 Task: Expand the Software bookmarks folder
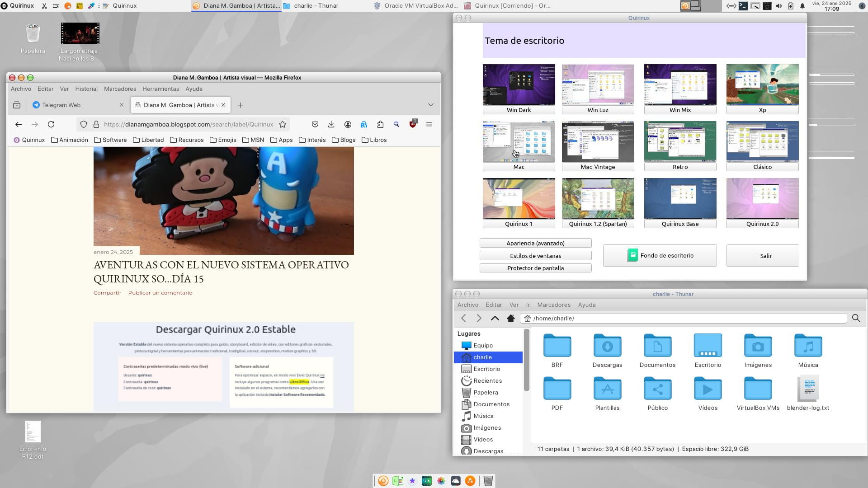[x=110, y=140]
